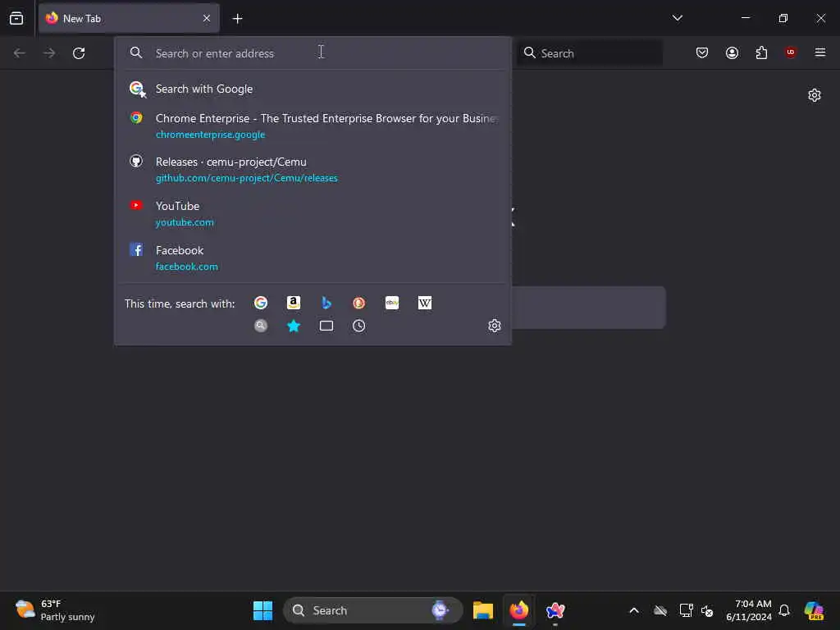Viewport: 840px width, 630px height.
Task: Click the taskbar Search box
Action: click(x=373, y=610)
